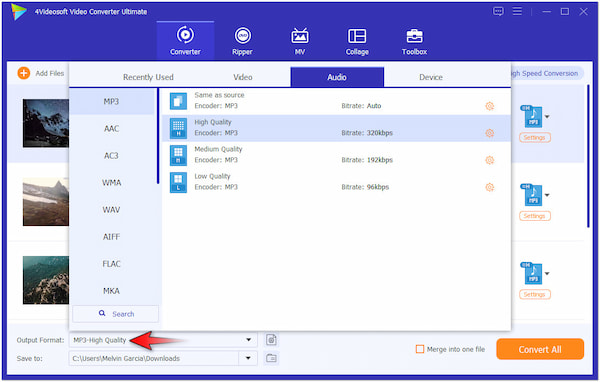Click the Save to path field
Viewport: 600px width, 382px height.
[x=154, y=358]
